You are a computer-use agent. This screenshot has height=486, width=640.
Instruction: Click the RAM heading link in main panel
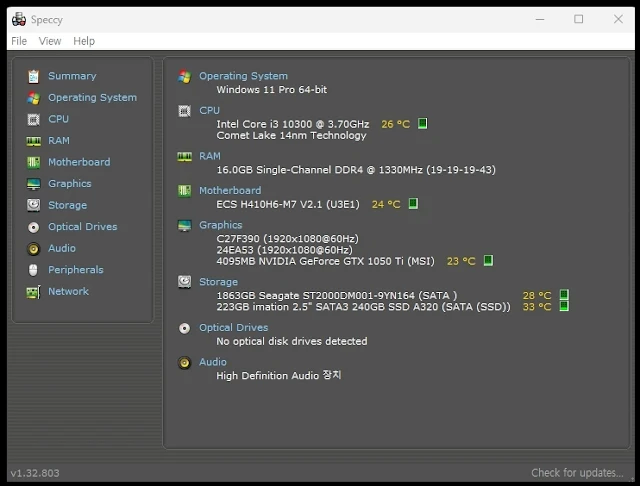click(210, 156)
